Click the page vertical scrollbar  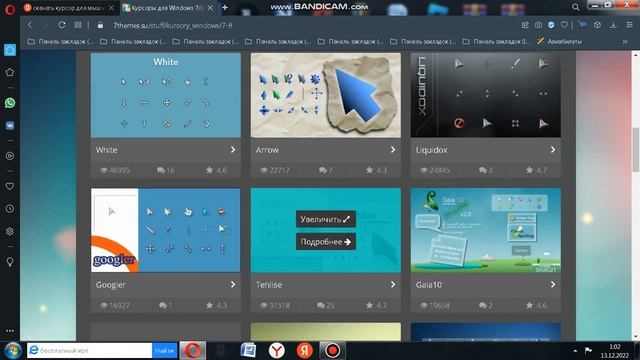click(636, 150)
